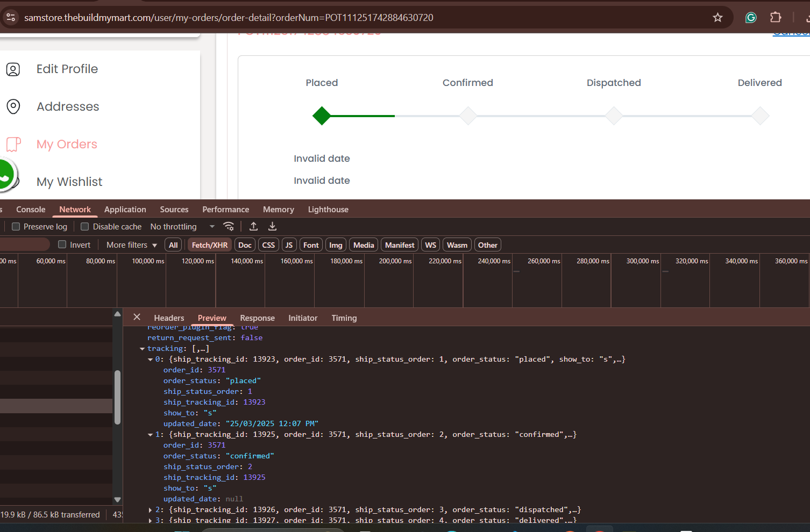Viewport: 810px width, 532px height.
Task: Collapse tracking item 1 confirmed
Action: (150, 435)
